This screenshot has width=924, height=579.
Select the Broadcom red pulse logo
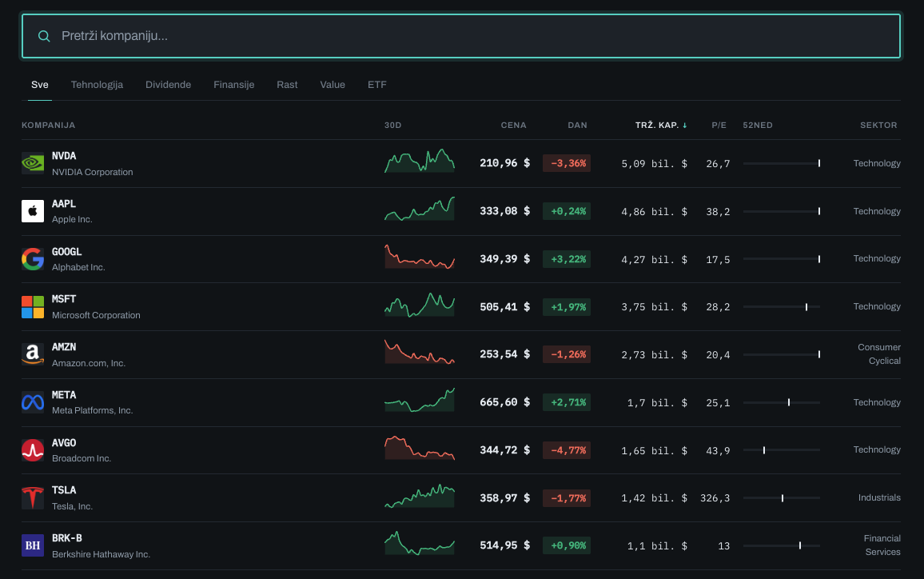click(33, 450)
